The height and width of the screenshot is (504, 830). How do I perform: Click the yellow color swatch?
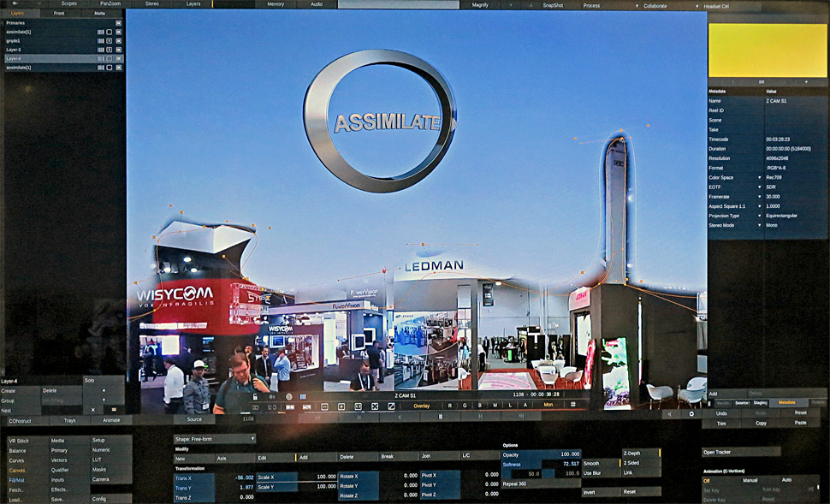tap(768, 50)
